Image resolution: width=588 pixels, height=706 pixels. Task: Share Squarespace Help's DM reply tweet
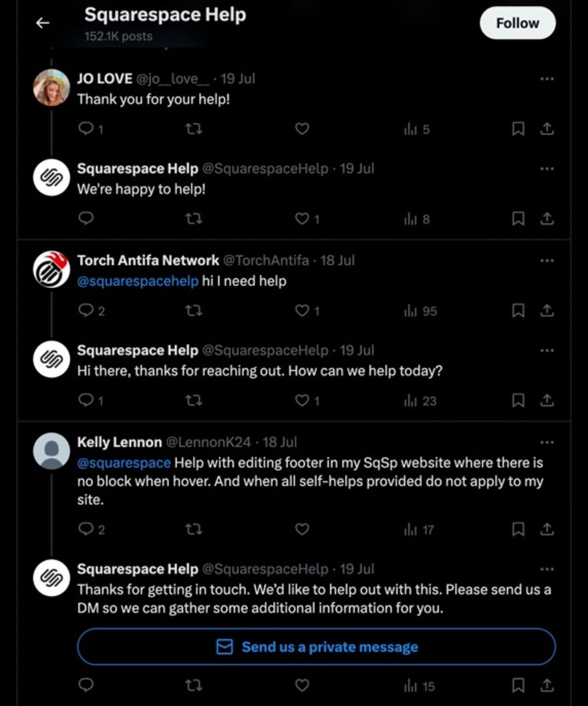point(547,685)
